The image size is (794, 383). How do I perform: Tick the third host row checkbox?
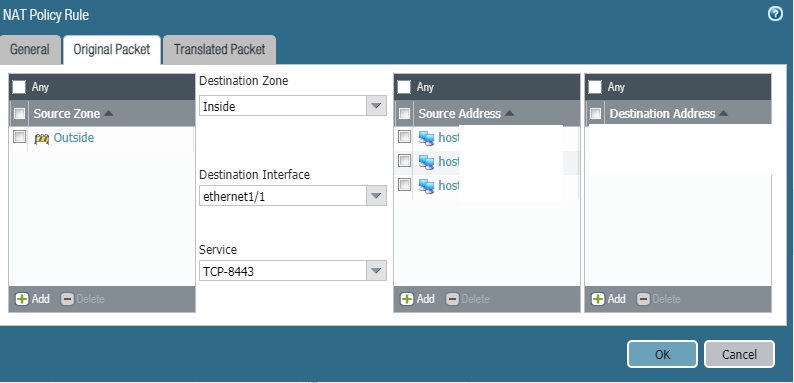404,185
